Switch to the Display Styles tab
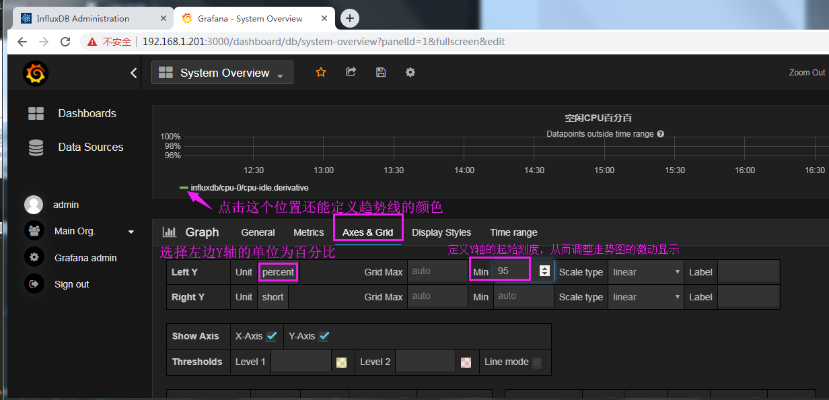Screen dimensions: 829x400 441,232
